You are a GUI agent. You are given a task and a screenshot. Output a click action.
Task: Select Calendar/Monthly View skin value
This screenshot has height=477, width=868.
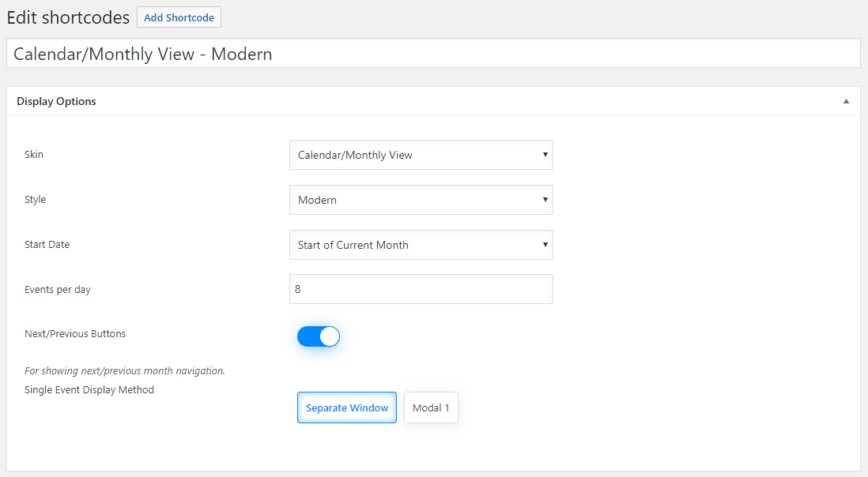pos(421,155)
